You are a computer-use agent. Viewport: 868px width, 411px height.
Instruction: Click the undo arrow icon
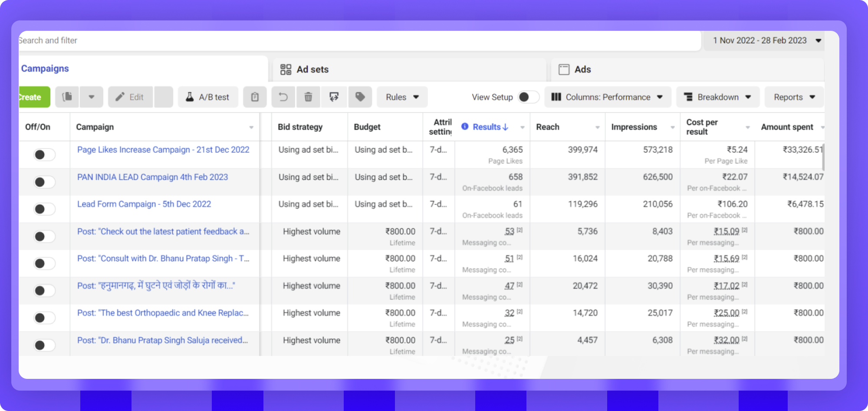pos(283,97)
